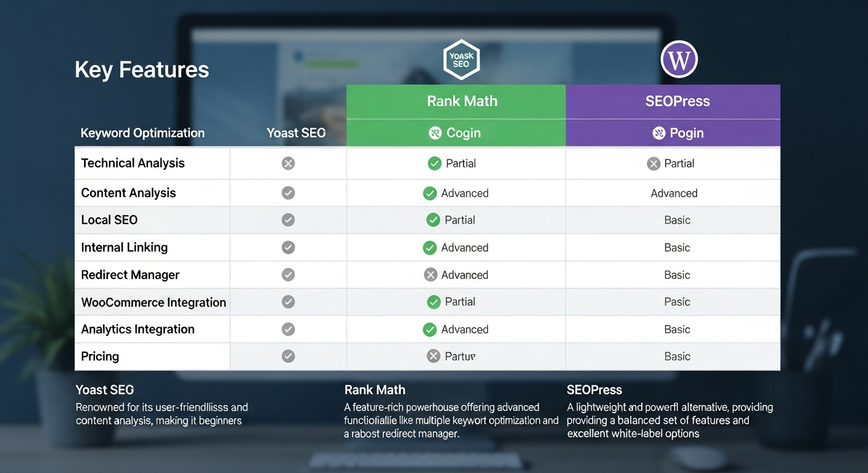
Task: Click the Pricing row label
Action: (100, 356)
